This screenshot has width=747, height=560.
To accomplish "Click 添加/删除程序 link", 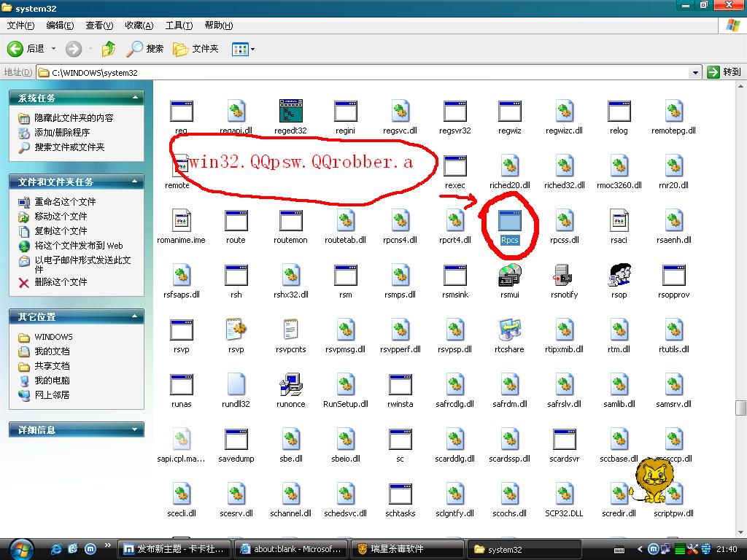I will (62, 133).
